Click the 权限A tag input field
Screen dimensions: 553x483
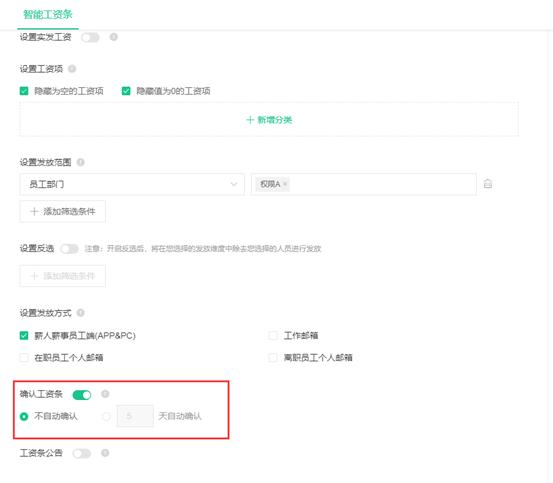click(364, 184)
